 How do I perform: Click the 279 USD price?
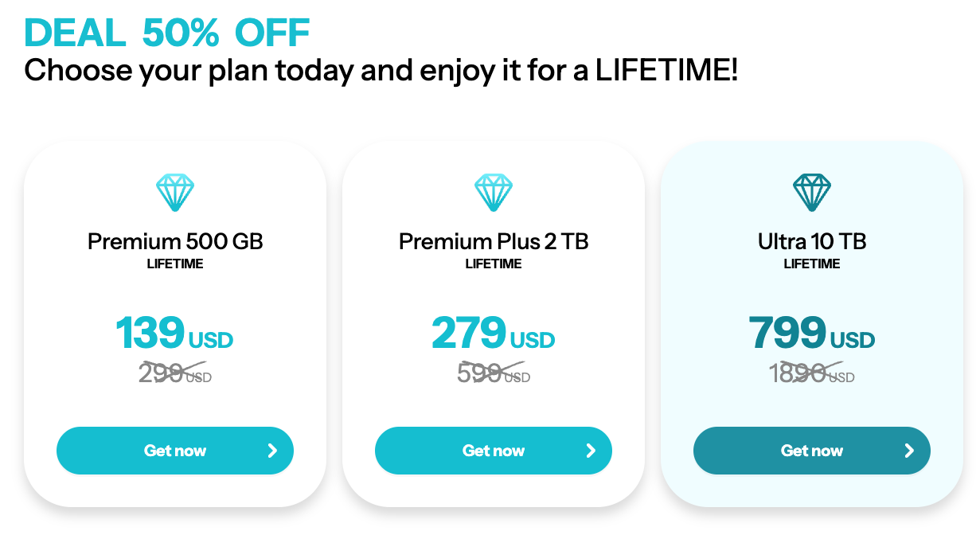(x=493, y=334)
